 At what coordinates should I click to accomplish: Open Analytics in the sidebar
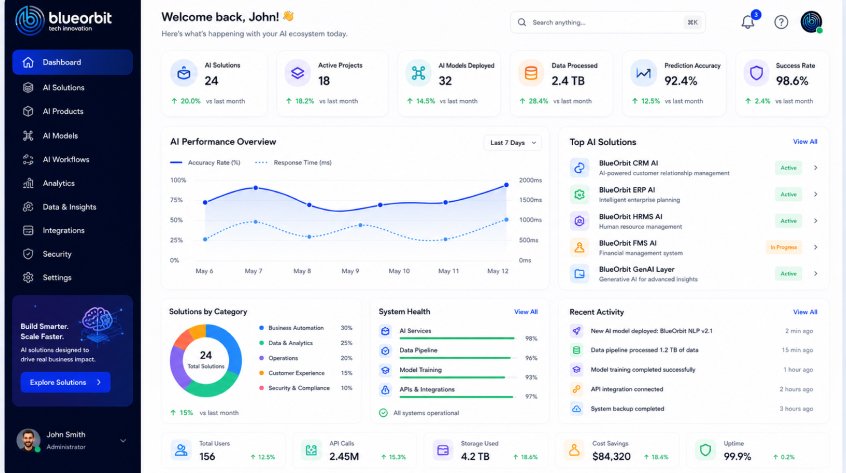[72, 183]
